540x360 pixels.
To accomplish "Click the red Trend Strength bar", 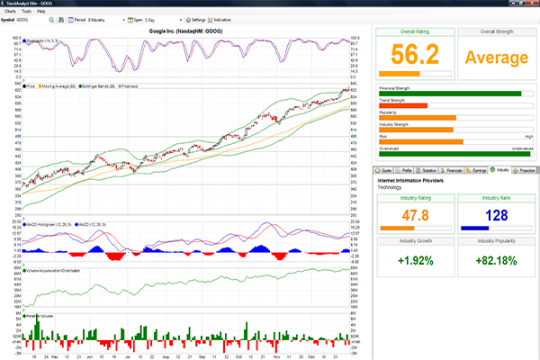I will point(403,106).
